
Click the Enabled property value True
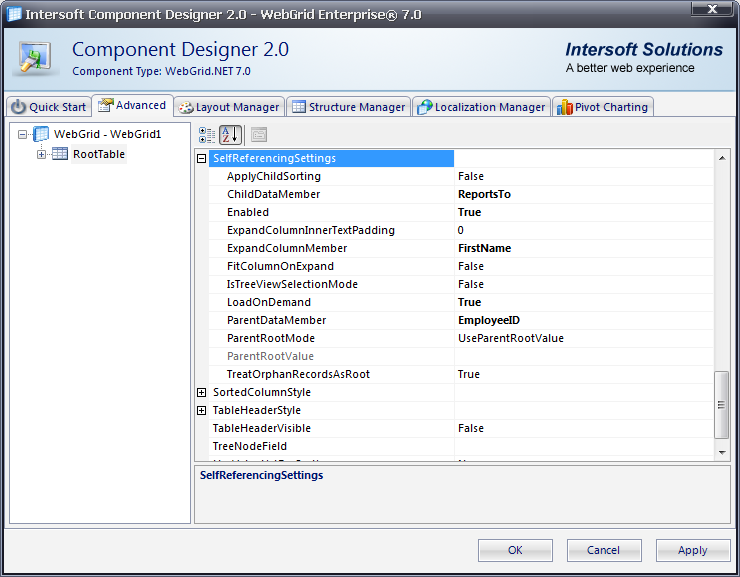click(x=469, y=212)
